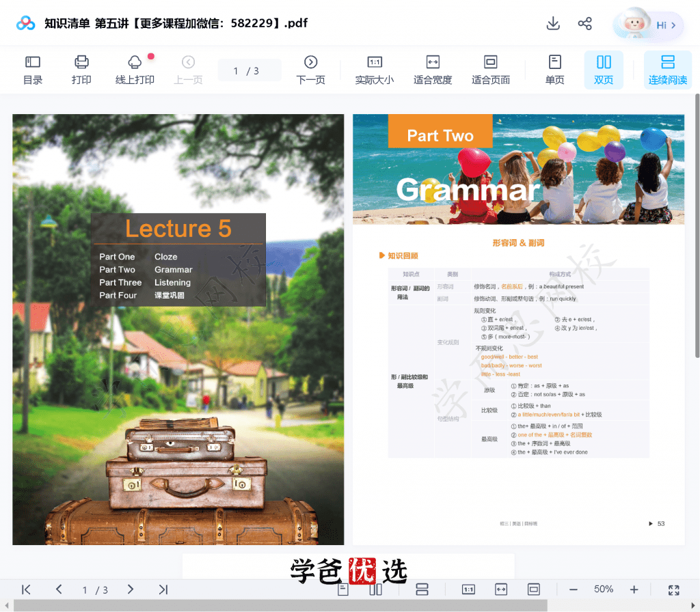Image resolution: width=700 pixels, height=612 pixels.
Task: Go to next page in bottom bar
Action: click(131, 589)
